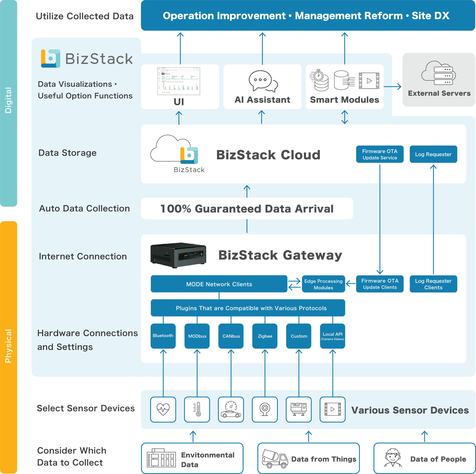The height and width of the screenshot is (474, 476).
Task: Click the Physical vertical label bar
Action: [x=9, y=347]
